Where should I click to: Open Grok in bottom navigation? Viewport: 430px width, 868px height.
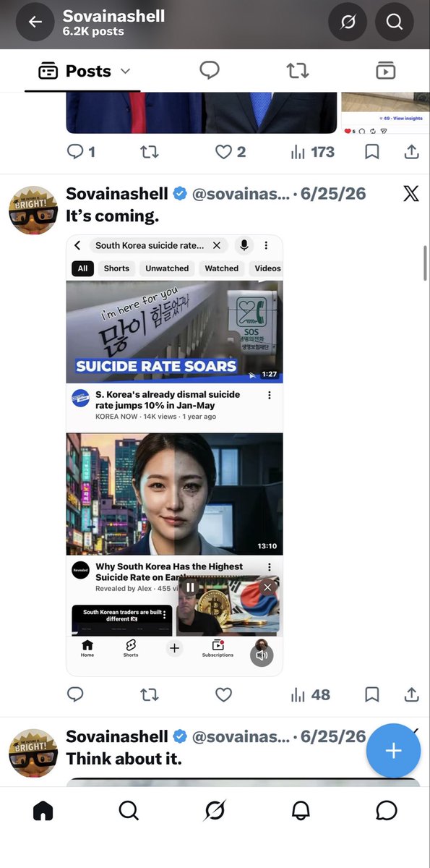click(215, 811)
